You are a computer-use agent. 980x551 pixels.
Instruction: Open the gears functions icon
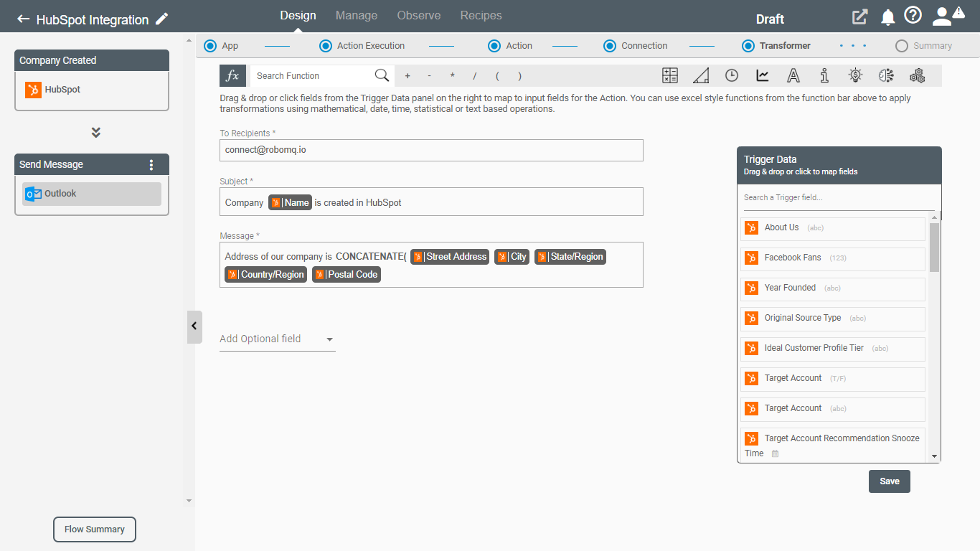(x=917, y=75)
